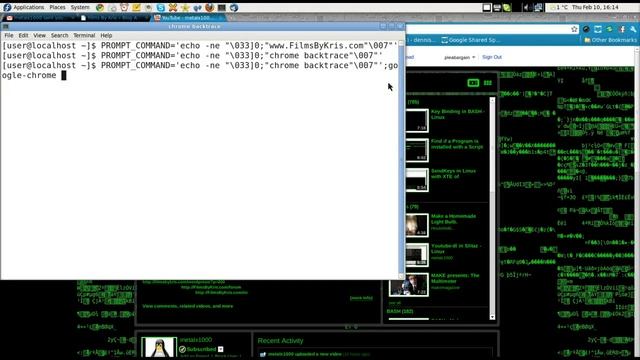
Task: Open MAKE presents: The Multimeter video
Action: click(455, 278)
